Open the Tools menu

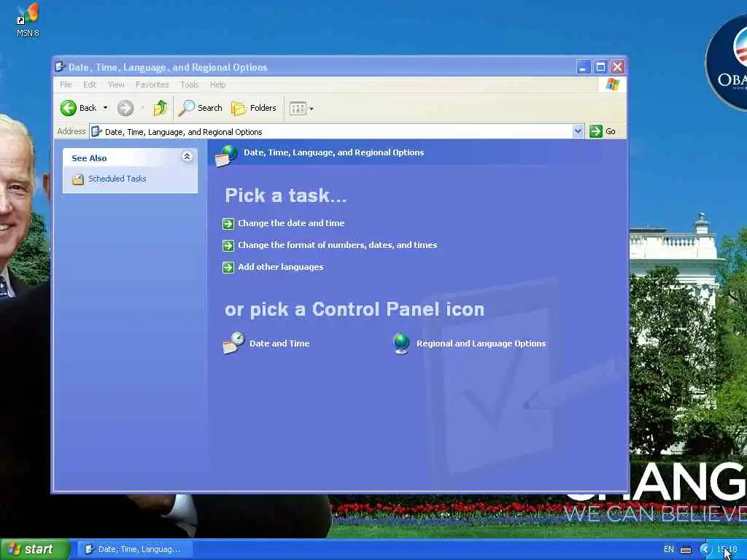coord(189,85)
